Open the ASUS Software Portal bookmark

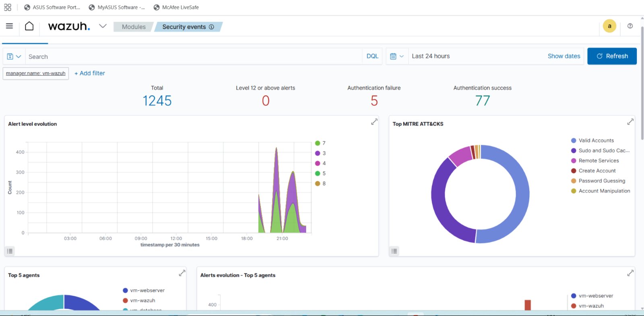point(52,7)
